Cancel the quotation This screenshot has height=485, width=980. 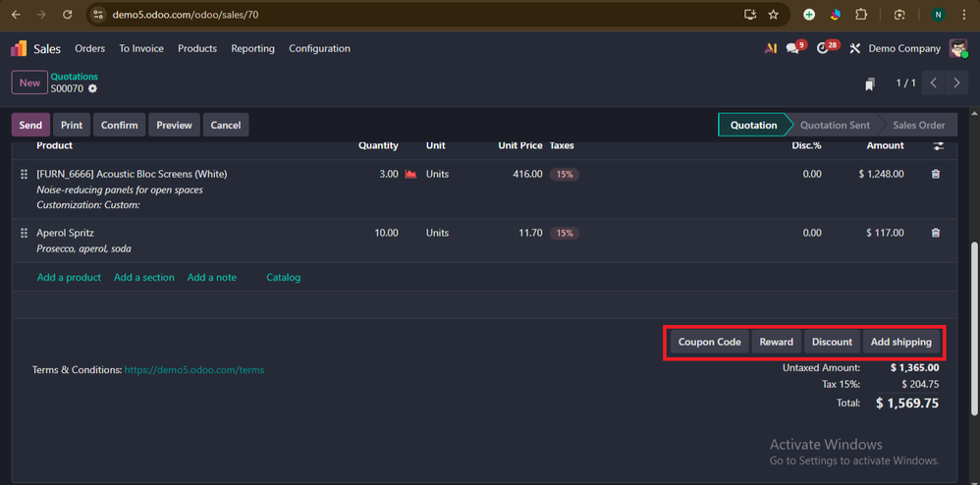coord(226,125)
